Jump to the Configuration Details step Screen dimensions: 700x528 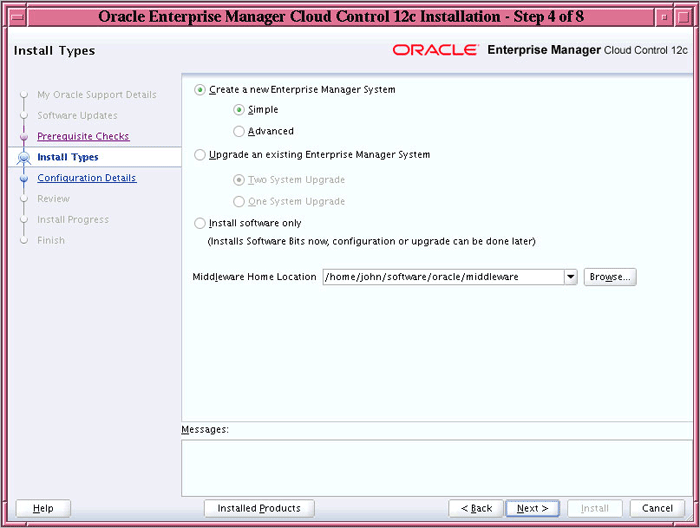tap(87, 178)
